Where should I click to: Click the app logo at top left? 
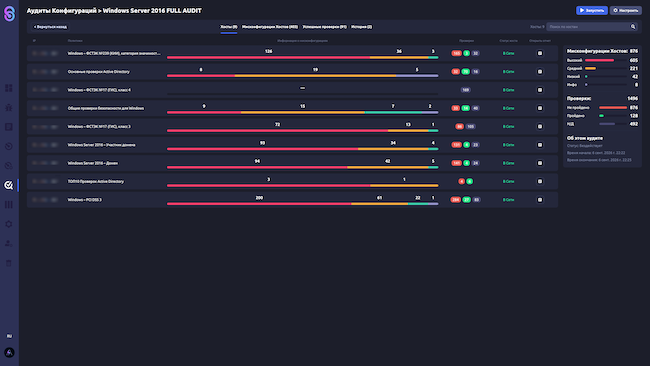[9, 14]
